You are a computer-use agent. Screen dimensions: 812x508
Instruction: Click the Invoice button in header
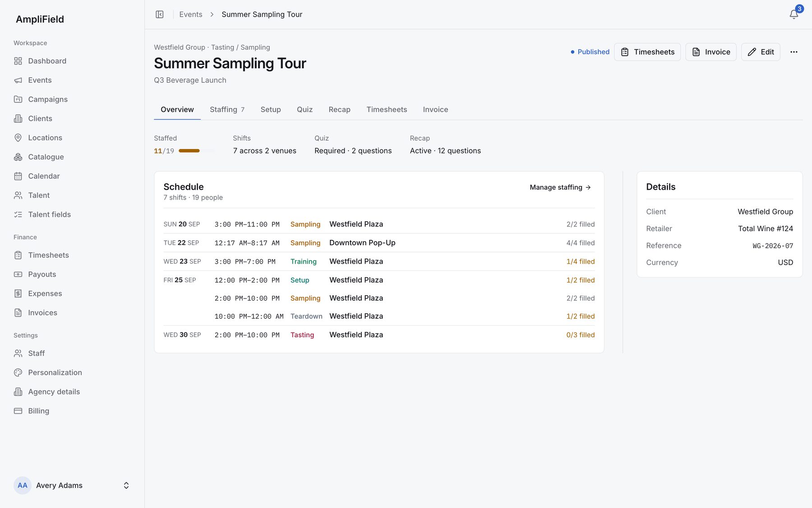(711, 52)
